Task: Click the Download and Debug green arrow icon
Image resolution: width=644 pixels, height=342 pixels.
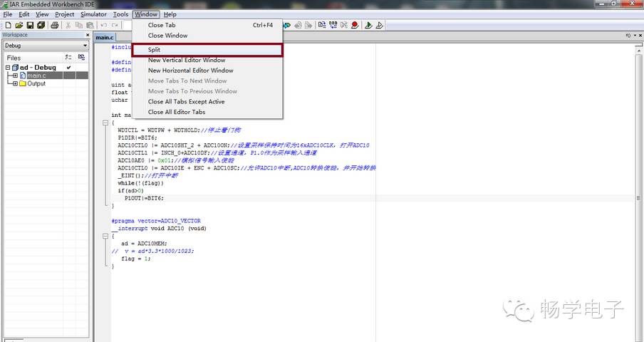Action: pos(368,25)
